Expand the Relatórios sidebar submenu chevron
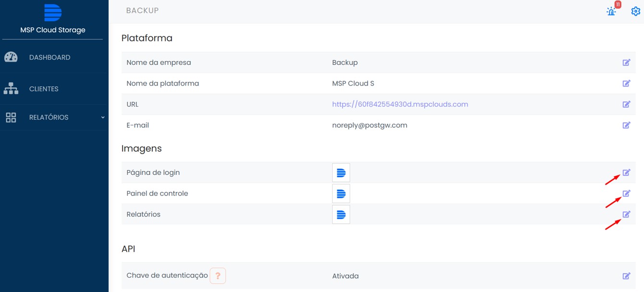Image resolution: width=644 pixels, height=292 pixels. pos(103,117)
